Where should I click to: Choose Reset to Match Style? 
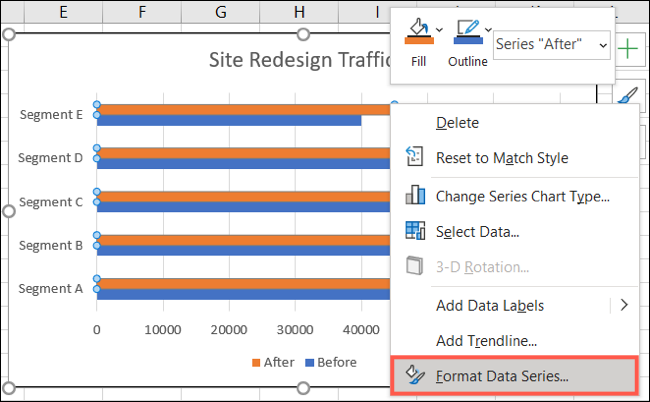[x=502, y=158]
